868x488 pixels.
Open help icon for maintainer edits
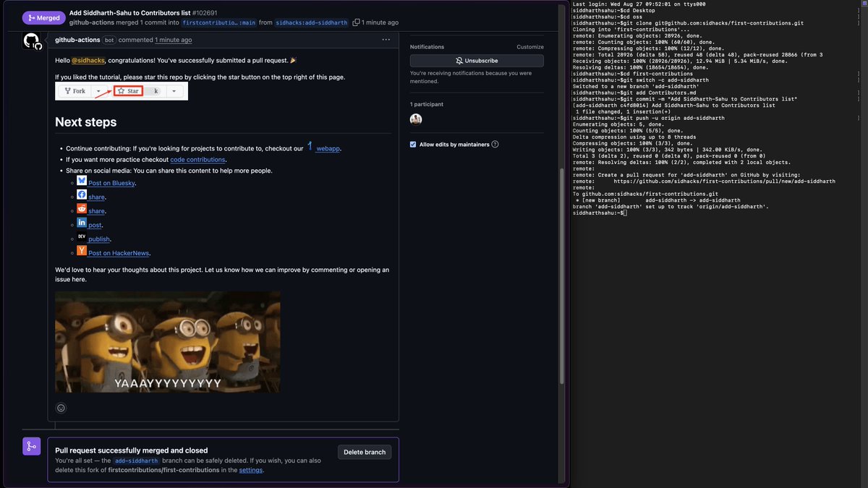(495, 145)
